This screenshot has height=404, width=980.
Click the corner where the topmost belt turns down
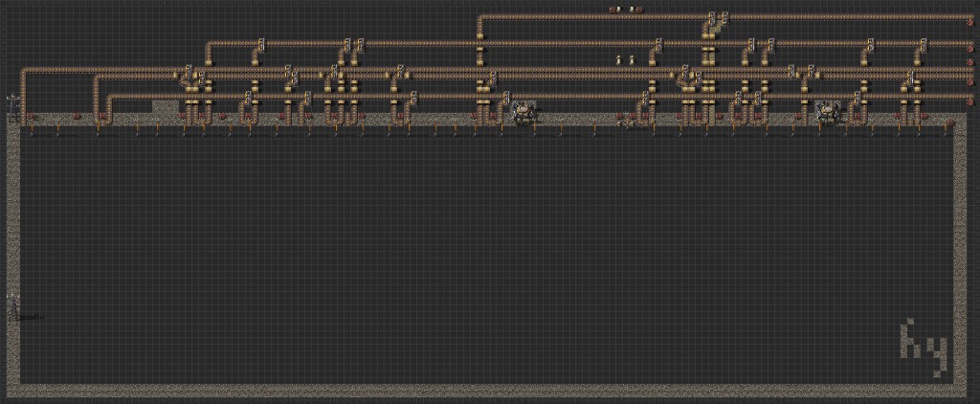480,19
